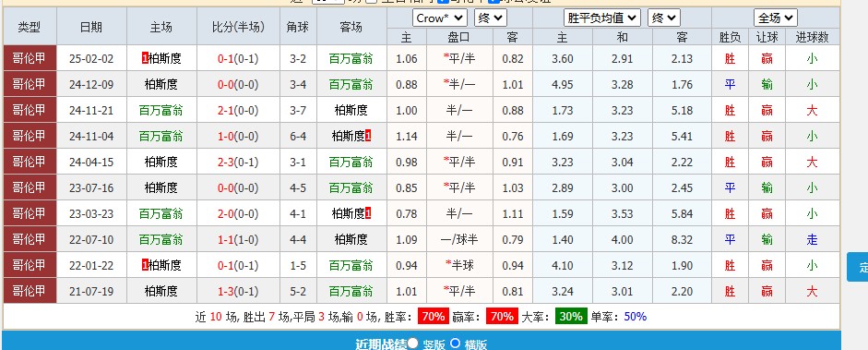
Task: Open the Crow* odds company dropdown
Action: click(x=440, y=18)
